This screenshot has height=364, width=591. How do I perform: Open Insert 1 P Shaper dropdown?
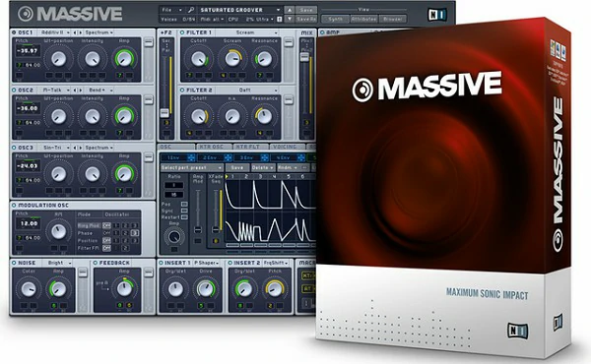[x=207, y=263]
